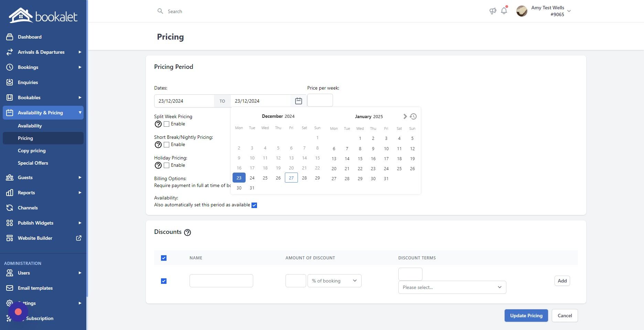The width and height of the screenshot is (644, 330).
Task: Open the Dashboard icon in sidebar
Action: [10, 37]
